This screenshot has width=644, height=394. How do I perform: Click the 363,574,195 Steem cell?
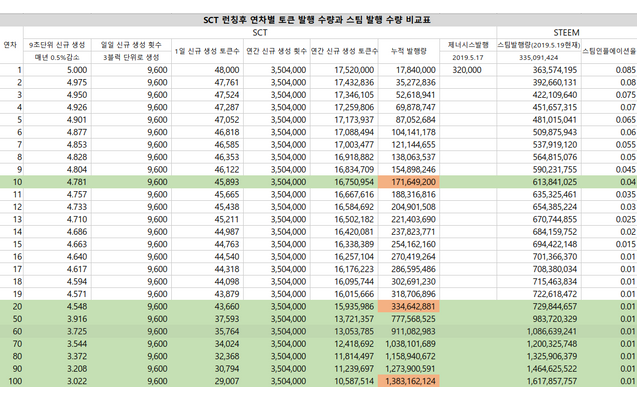click(x=555, y=70)
